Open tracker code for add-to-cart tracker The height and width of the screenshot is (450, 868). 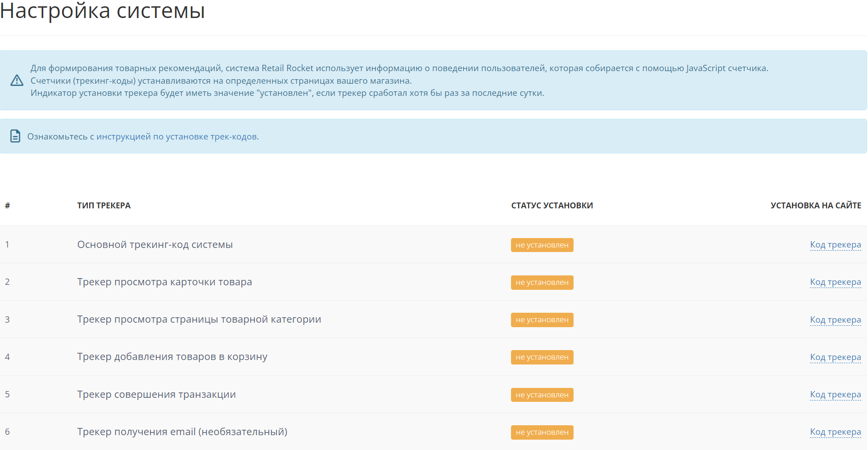(x=835, y=357)
